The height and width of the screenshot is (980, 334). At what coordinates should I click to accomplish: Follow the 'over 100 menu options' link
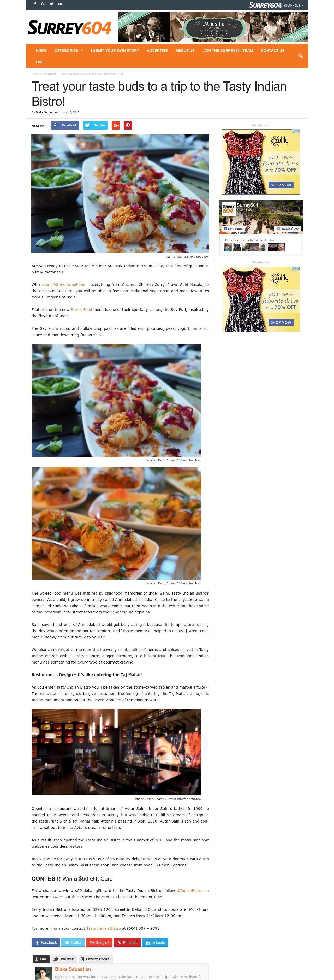(x=63, y=285)
